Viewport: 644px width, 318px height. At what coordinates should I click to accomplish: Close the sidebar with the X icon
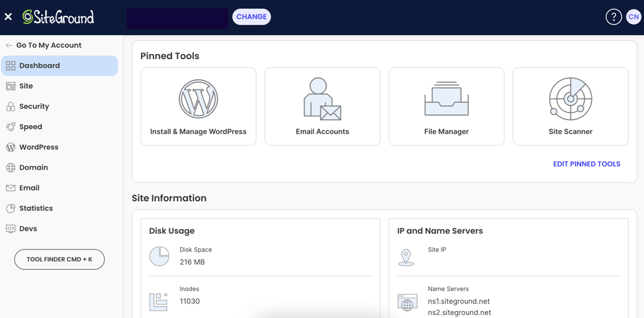[x=8, y=17]
